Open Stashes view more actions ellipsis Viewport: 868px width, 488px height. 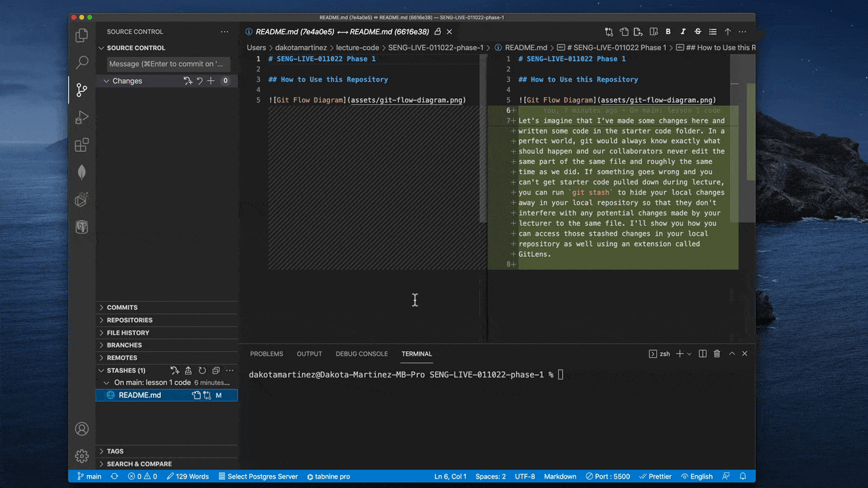point(229,371)
